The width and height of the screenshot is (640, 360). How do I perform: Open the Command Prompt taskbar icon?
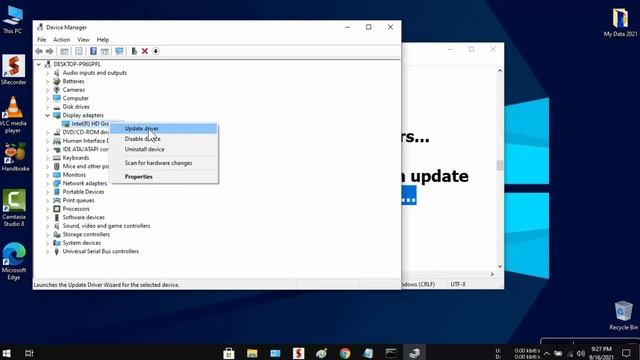pyautogui.click(x=391, y=353)
